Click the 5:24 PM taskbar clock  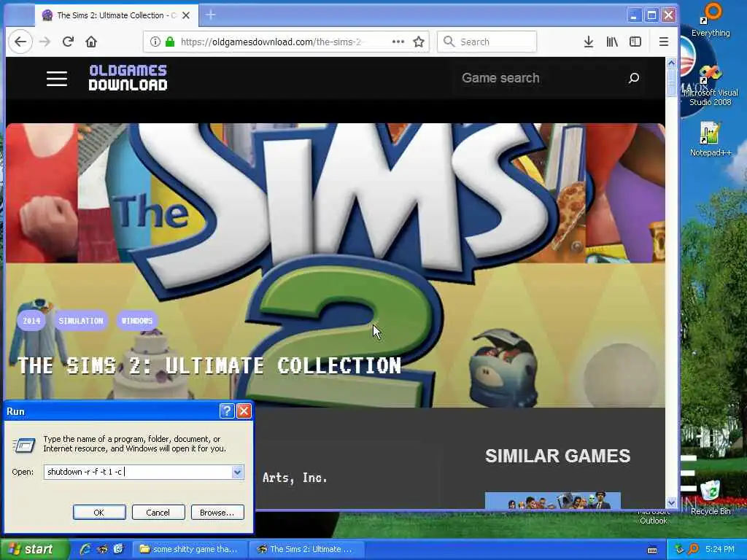click(x=720, y=549)
